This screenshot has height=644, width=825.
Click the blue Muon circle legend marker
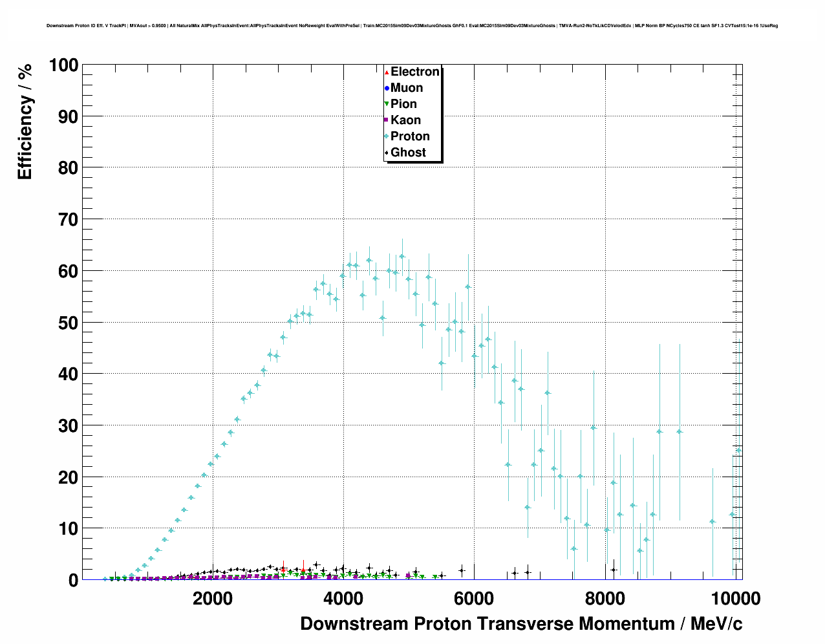(387, 88)
